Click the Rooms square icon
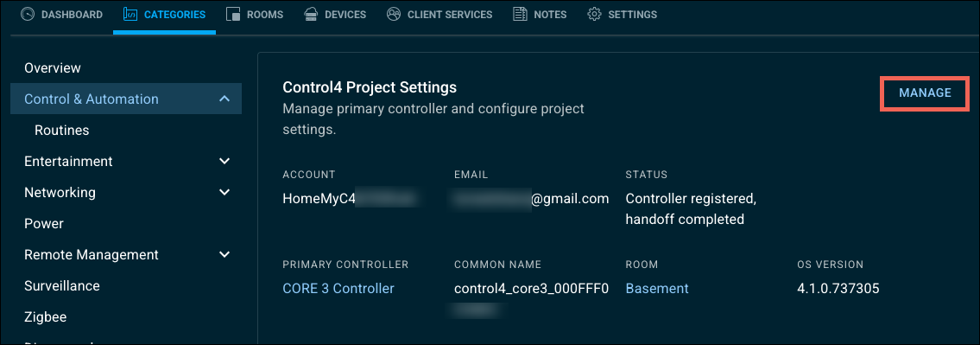This screenshot has height=345, width=980. (x=233, y=15)
